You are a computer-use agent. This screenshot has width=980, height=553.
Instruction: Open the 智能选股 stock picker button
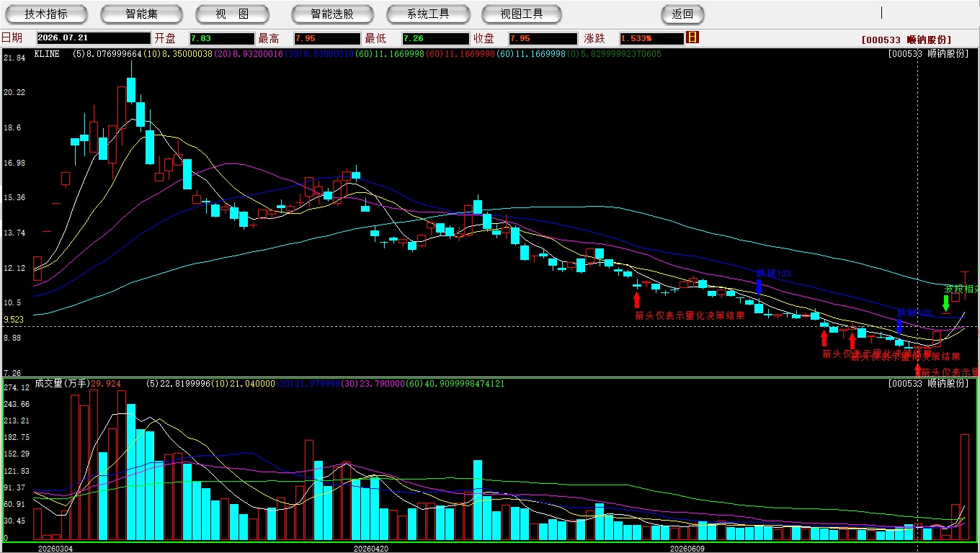332,14
